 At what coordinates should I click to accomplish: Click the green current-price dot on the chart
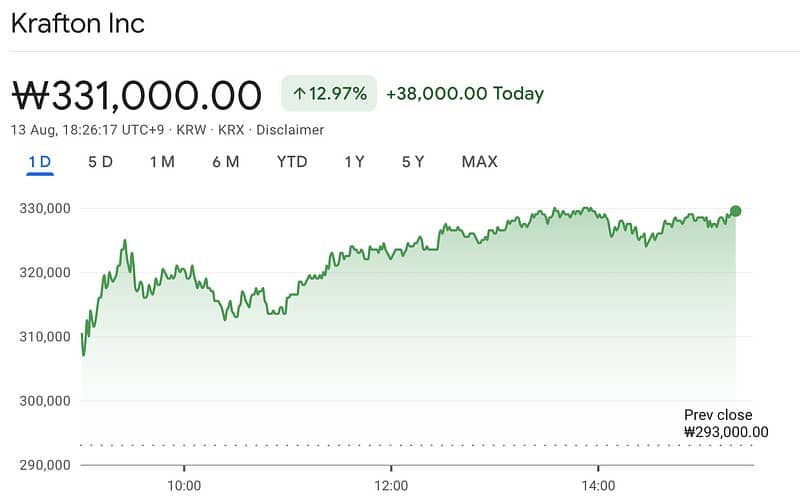pyautogui.click(x=735, y=211)
